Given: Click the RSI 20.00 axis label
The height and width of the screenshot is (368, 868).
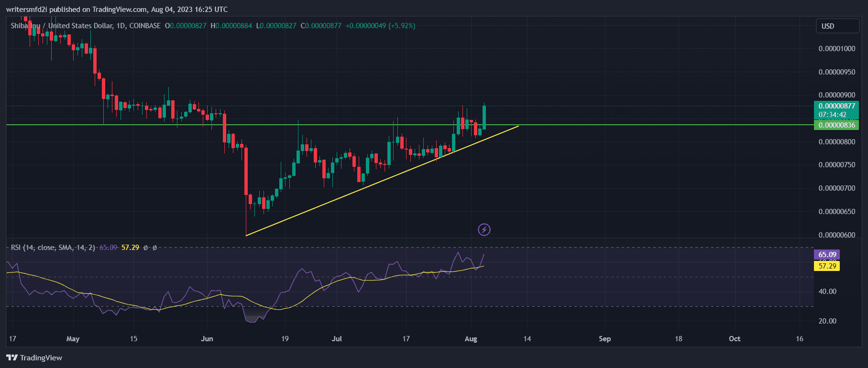Looking at the screenshot, I should [x=827, y=321].
